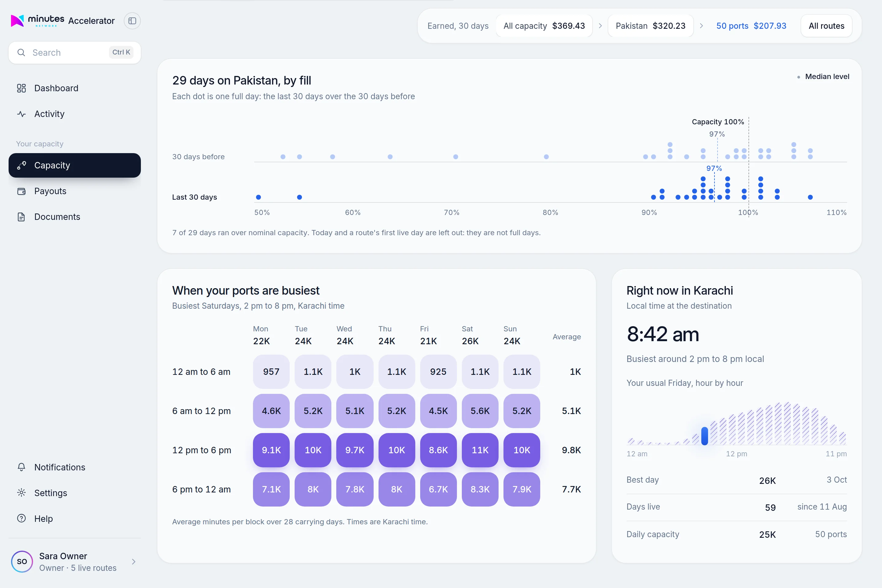The width and height of the screenshot is (882, 588).
Task: Click the Daily capacity 25K value
Action: point(767,535)
